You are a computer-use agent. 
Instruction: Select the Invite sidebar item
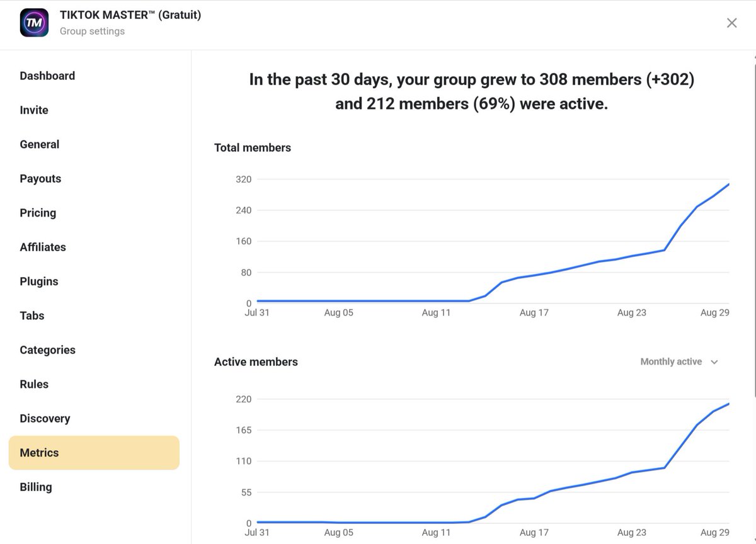pos(33,110)
